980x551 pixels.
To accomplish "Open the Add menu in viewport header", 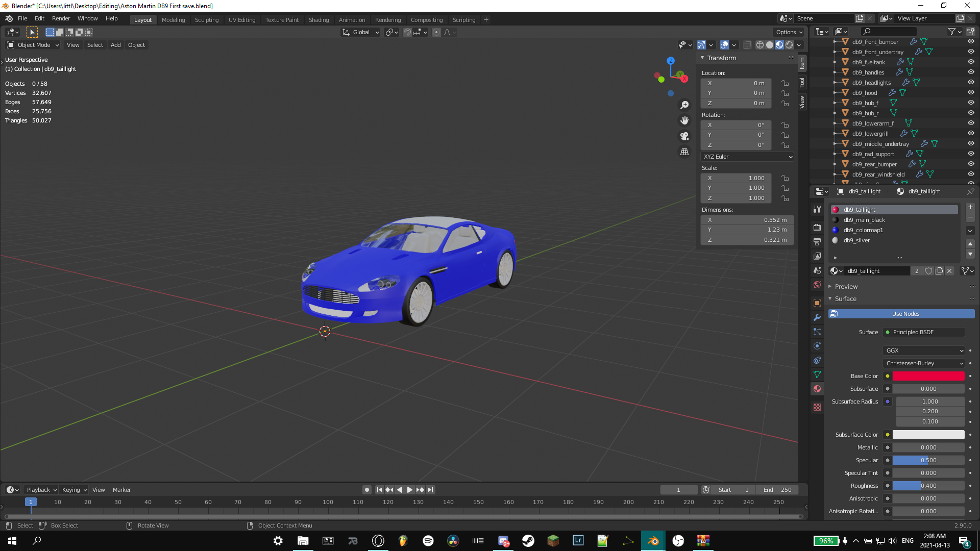I will 116,45.
